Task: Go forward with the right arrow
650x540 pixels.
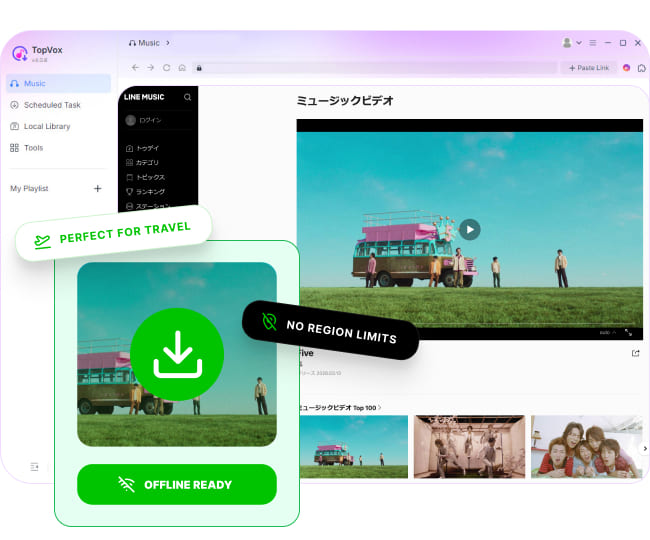Action: 150,68
